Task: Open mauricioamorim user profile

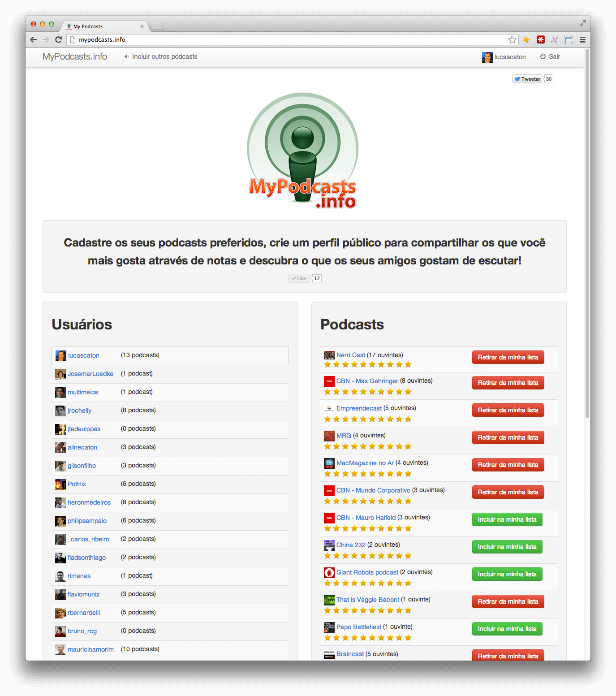Action: coord(90,649)
